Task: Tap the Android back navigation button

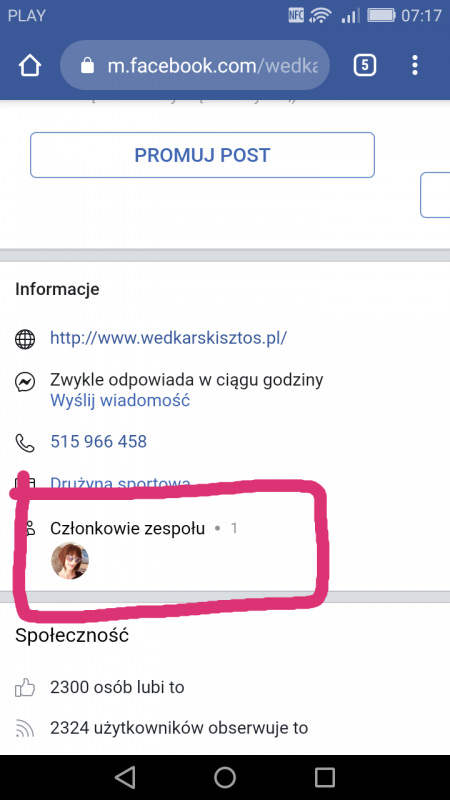Action: (x=125, y=777)
